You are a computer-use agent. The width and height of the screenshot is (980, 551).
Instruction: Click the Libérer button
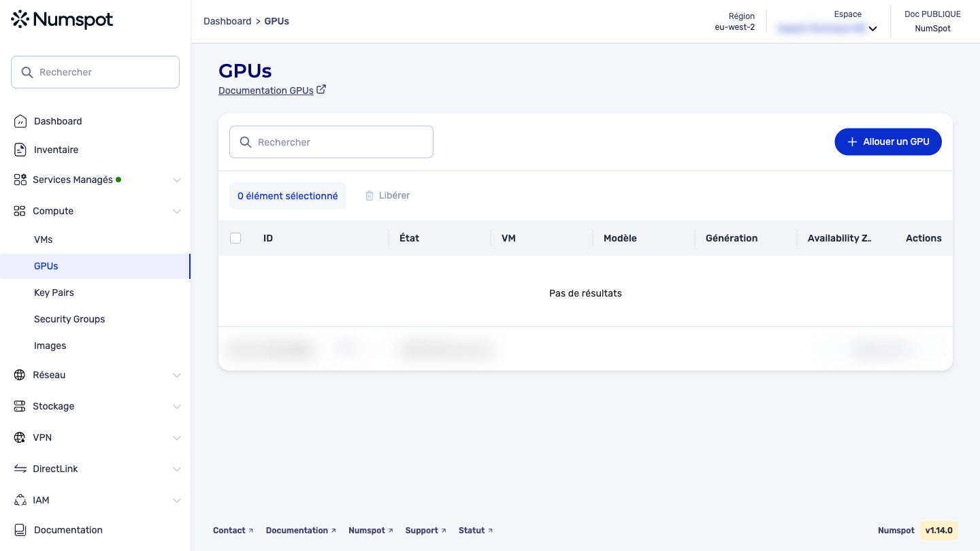click(x=387, y=195)
